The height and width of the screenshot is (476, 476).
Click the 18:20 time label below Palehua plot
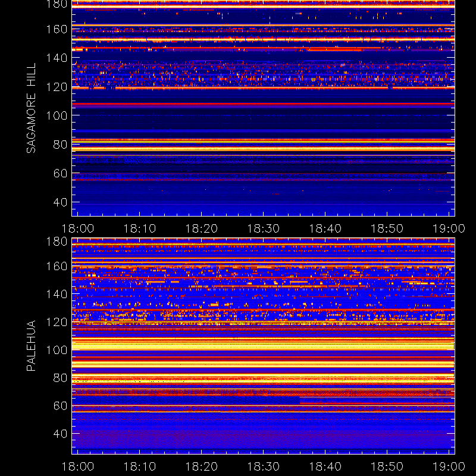click(x=202, y=466)
